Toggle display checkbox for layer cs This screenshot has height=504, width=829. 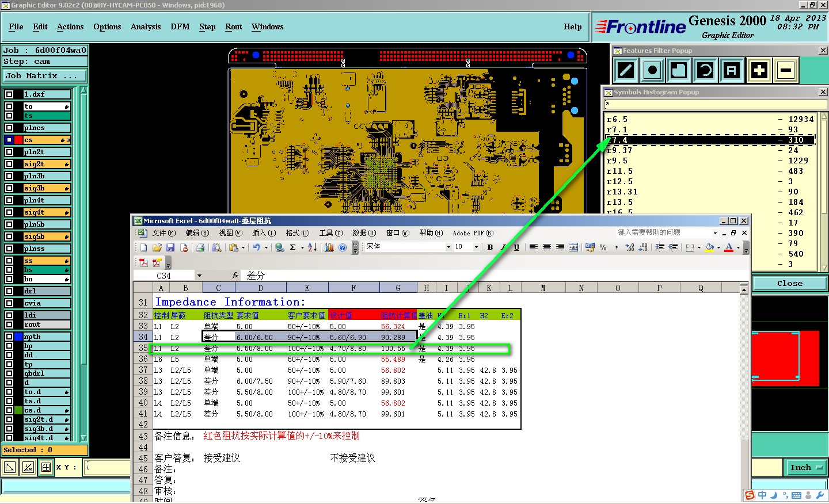coord(9,140)
